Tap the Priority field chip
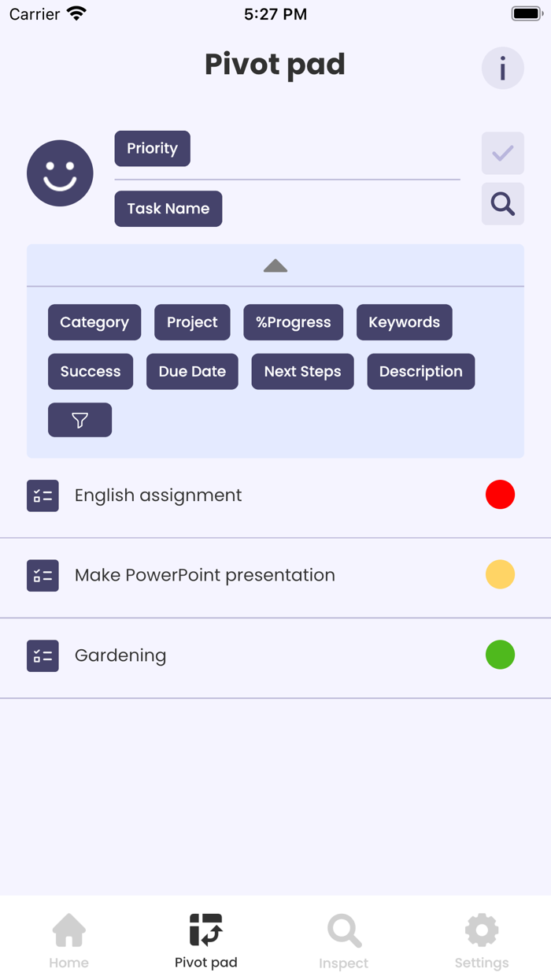The height and width of the screenshot is (980, 551). [x=153, y=149]
